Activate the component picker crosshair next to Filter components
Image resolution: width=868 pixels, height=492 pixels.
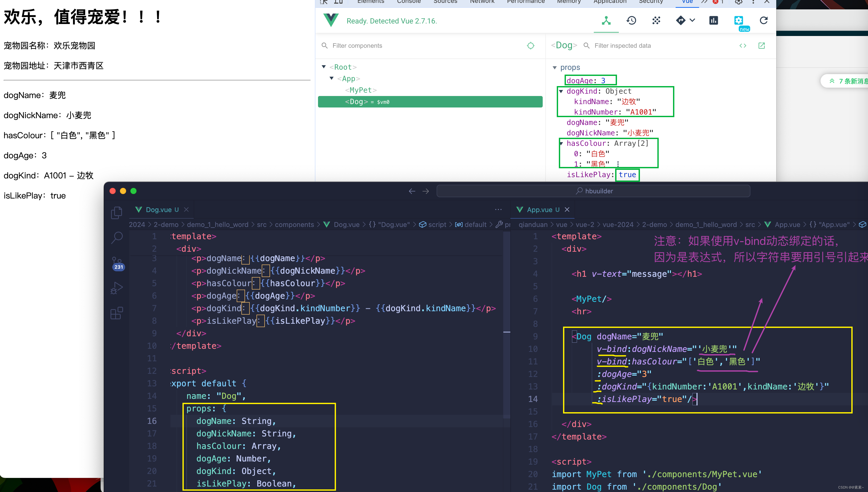point(531,45)
